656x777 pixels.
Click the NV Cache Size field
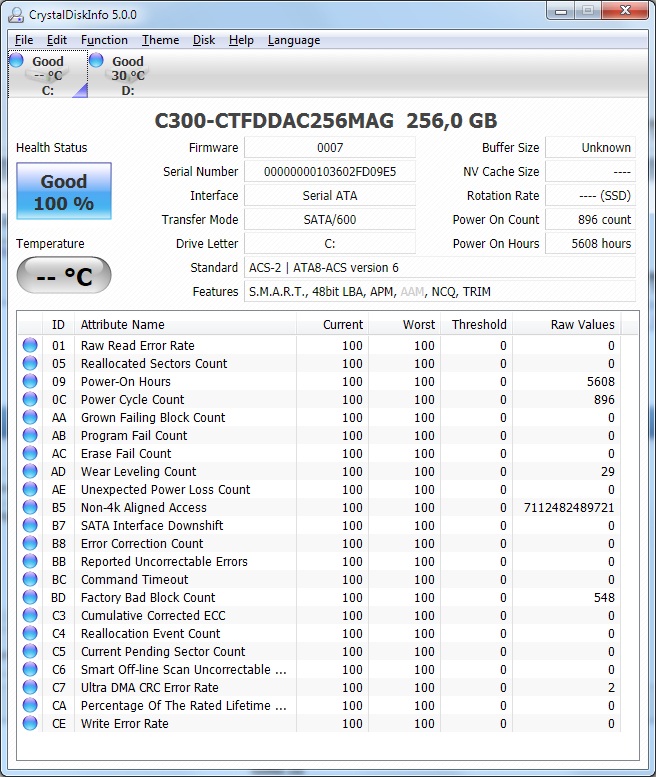coord(591,171)
